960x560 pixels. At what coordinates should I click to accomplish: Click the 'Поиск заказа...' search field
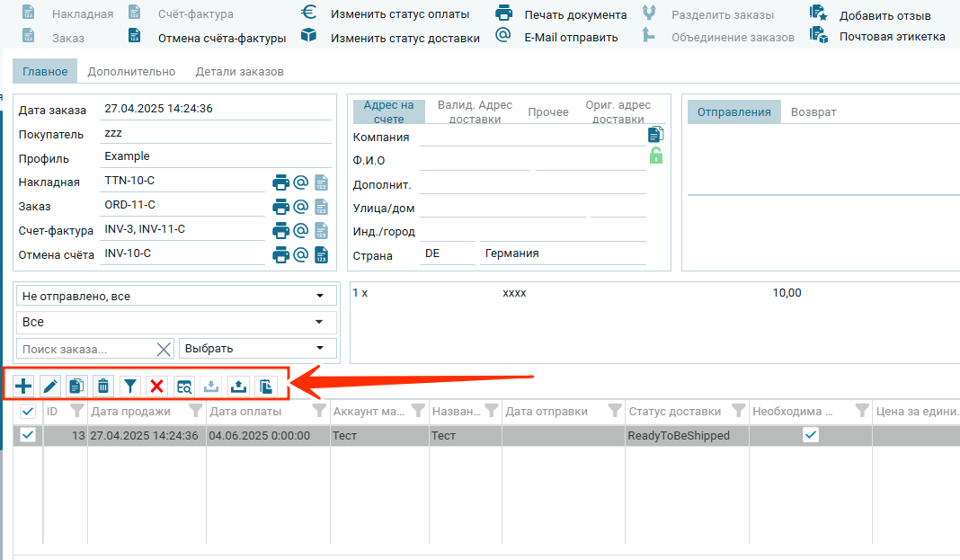coord(85,349)
